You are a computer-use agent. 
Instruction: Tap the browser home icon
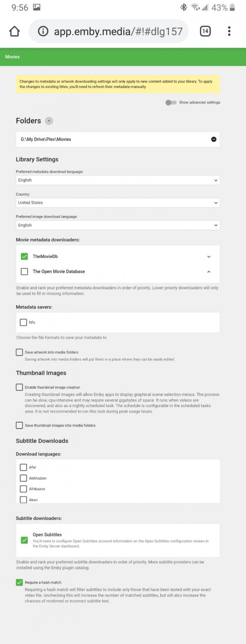point(14,31)
